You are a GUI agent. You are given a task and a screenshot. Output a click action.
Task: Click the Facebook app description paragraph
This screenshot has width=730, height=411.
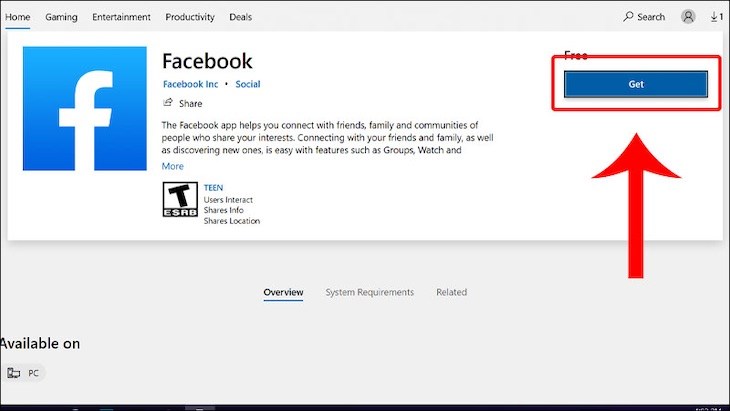point(327,138)
